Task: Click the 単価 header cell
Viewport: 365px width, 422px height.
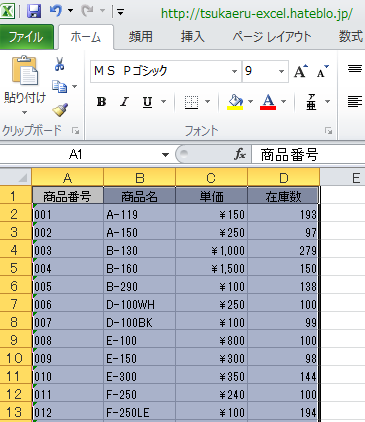Action: tap(211, 196)
